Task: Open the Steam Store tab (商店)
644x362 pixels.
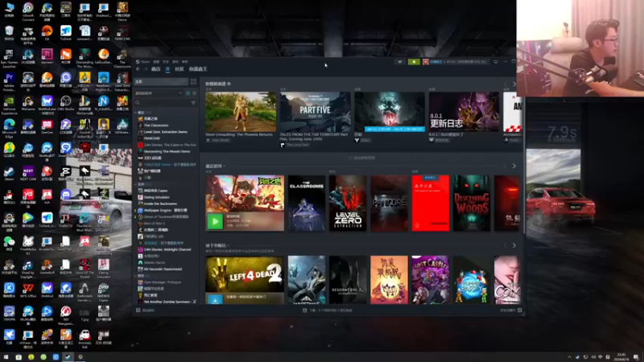Action: tap(155, 69)
